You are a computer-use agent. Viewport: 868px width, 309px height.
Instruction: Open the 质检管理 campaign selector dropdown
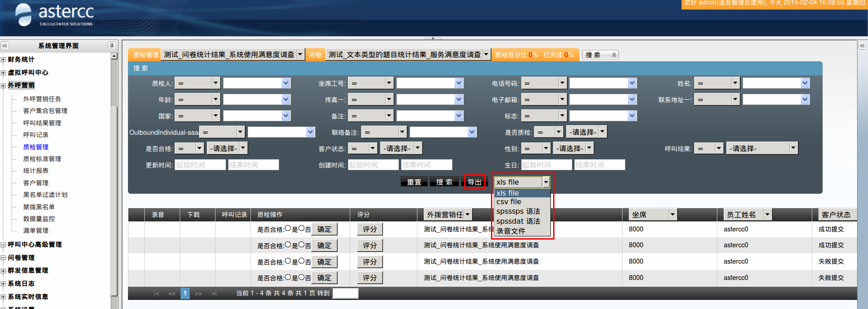(x=233, y=55)
